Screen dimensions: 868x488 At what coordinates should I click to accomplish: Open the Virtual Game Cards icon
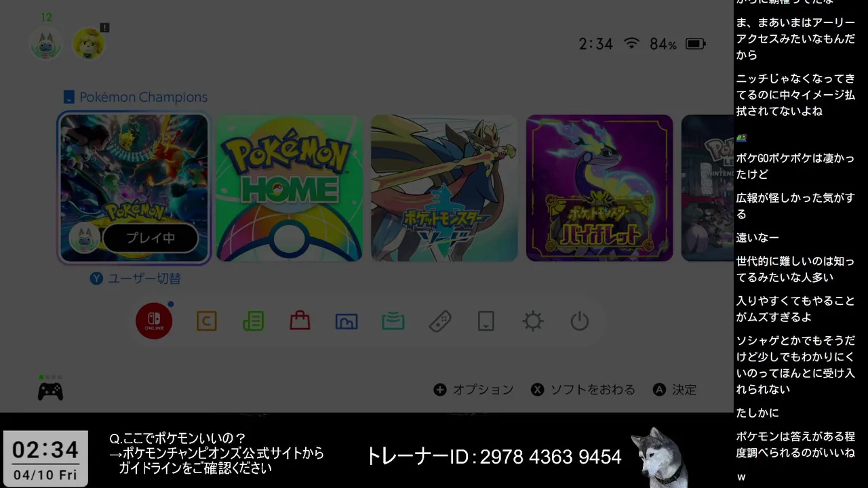[x=486, y=321]
